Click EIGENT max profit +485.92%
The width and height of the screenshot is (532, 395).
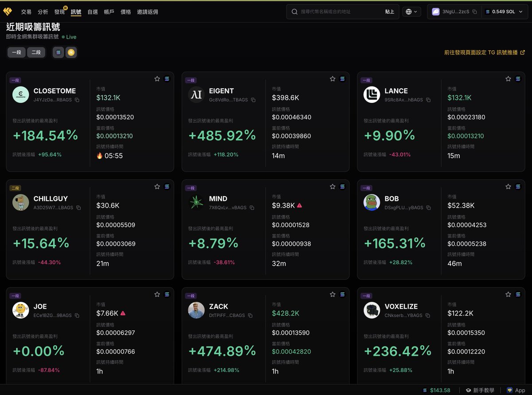pyautogui.click(x=222, y=135)
